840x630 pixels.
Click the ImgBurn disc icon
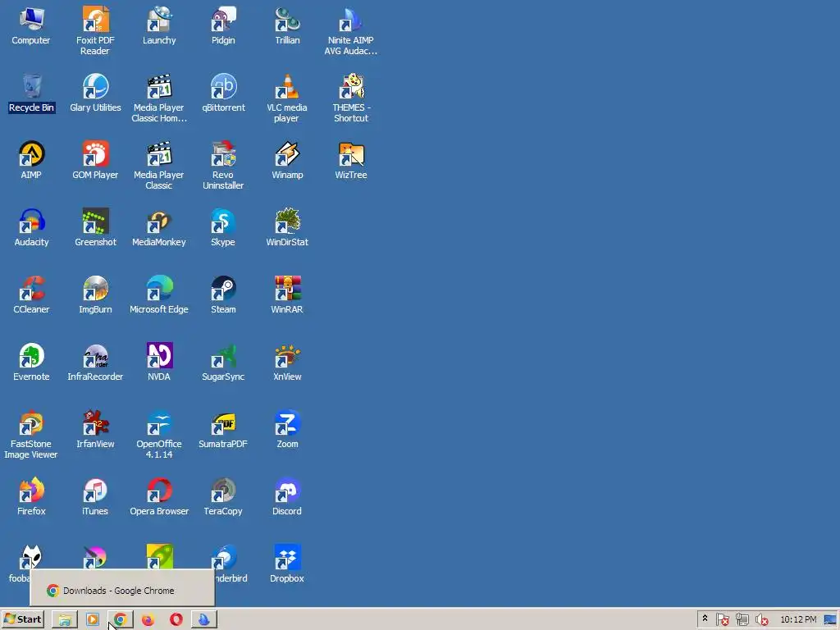(x=95, y=295)
